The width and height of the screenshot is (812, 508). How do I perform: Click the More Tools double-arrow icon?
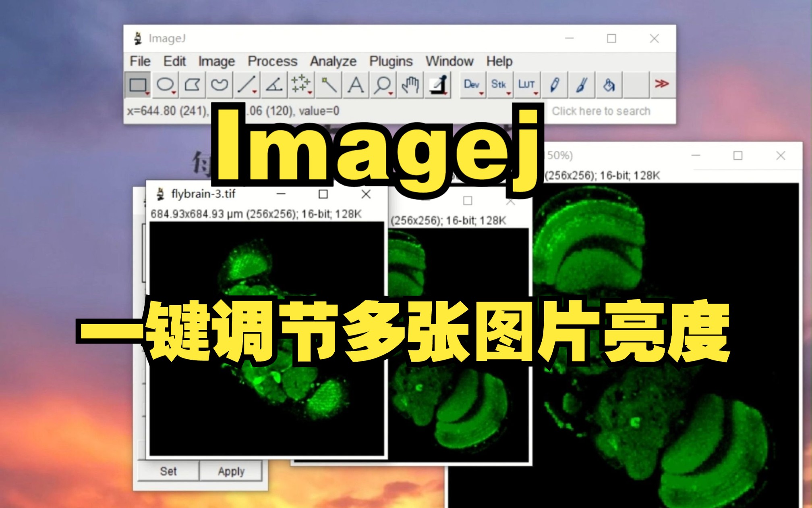662,84
